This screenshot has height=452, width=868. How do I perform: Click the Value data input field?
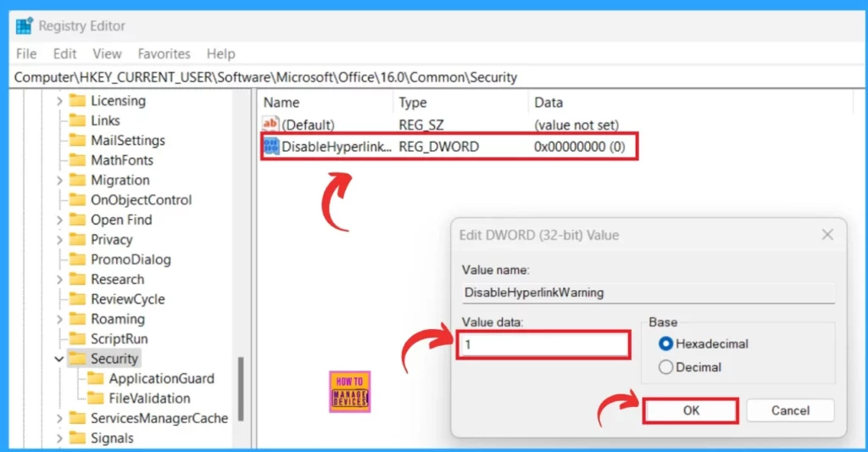pyautogui.click(x=542, y=345)
